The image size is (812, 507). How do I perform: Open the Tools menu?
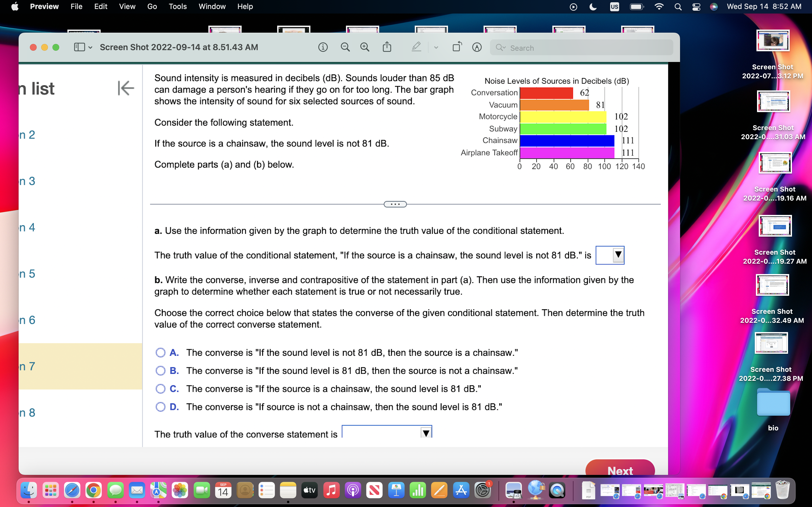point(178,7)
